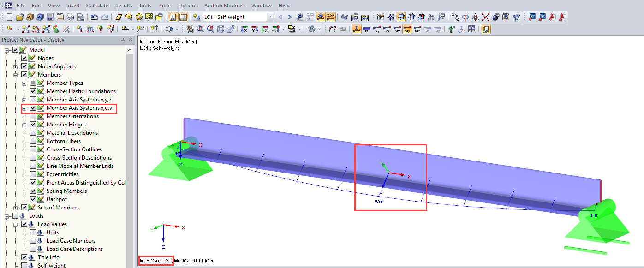Image resolution: width=644 pixels, height=268 pixels.
Task: Open the Insert menu
Action: [x=73, y=6]
